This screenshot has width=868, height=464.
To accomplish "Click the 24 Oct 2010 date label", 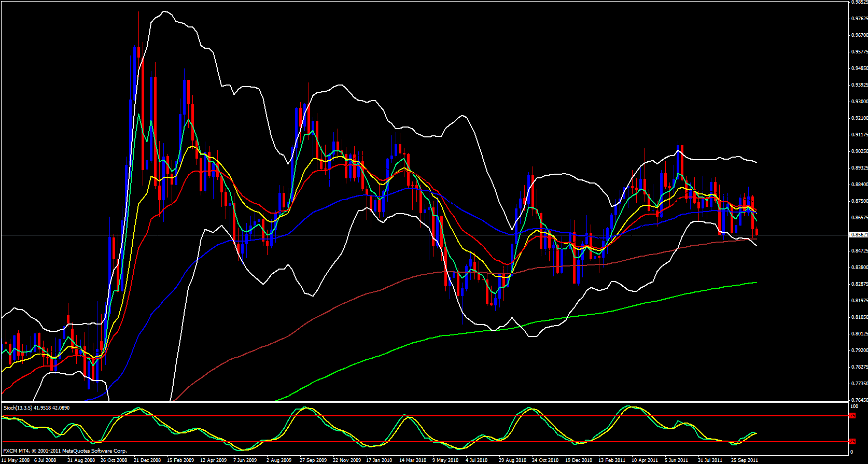I will 545,460.
